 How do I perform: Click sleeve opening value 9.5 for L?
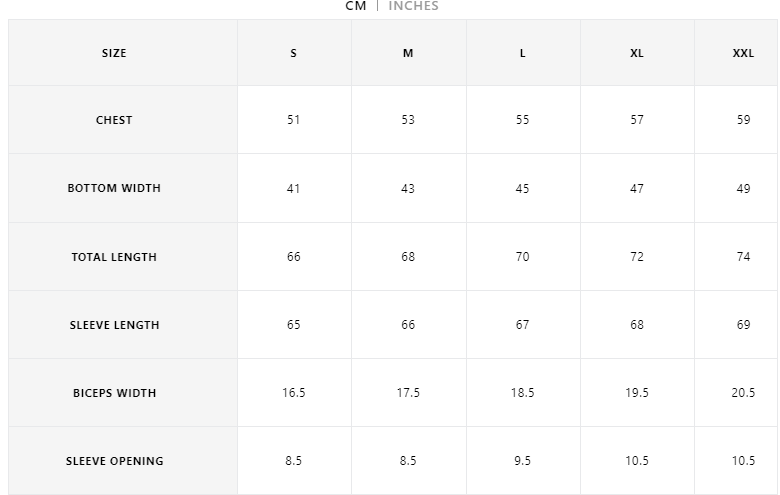click(522, 461)
